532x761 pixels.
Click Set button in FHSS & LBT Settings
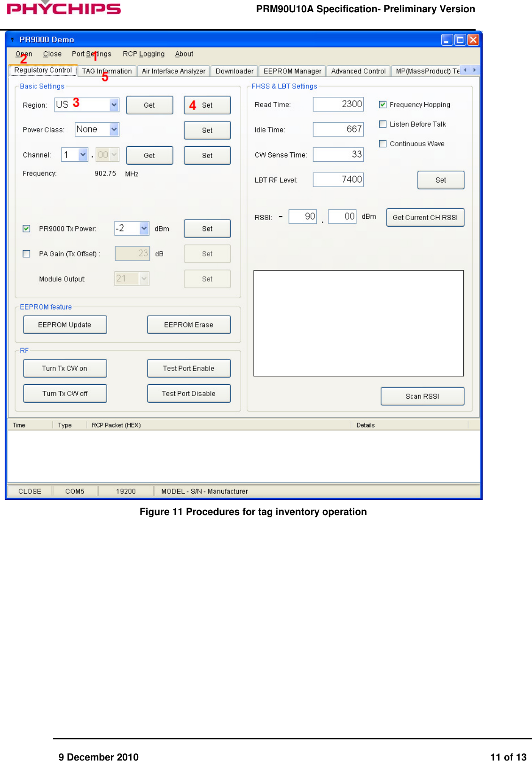click(441, 180)
